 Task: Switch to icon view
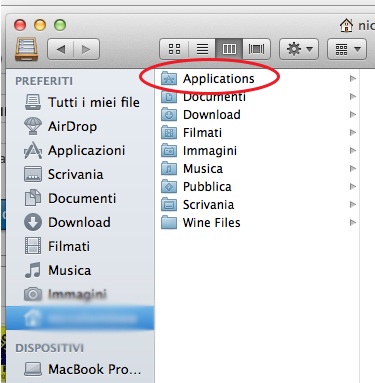click(174, 49)
